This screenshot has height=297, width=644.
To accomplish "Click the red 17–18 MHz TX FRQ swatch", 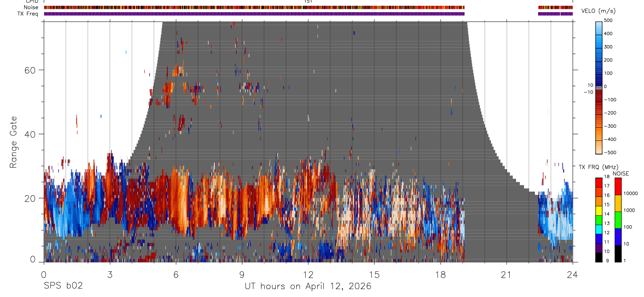I will 599,182.
